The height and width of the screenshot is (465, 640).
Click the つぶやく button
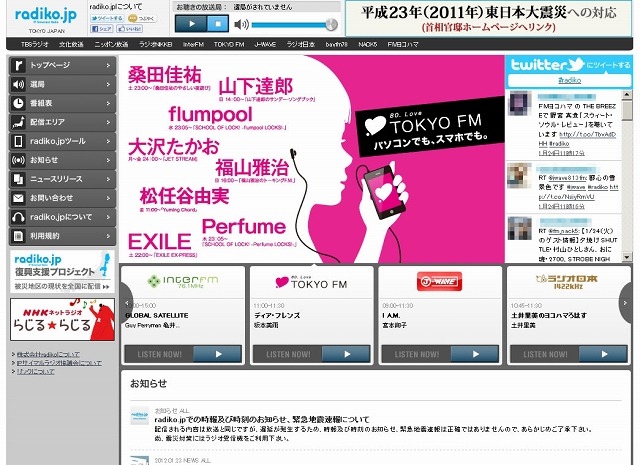pyautogui.click(x=142, y=18)
